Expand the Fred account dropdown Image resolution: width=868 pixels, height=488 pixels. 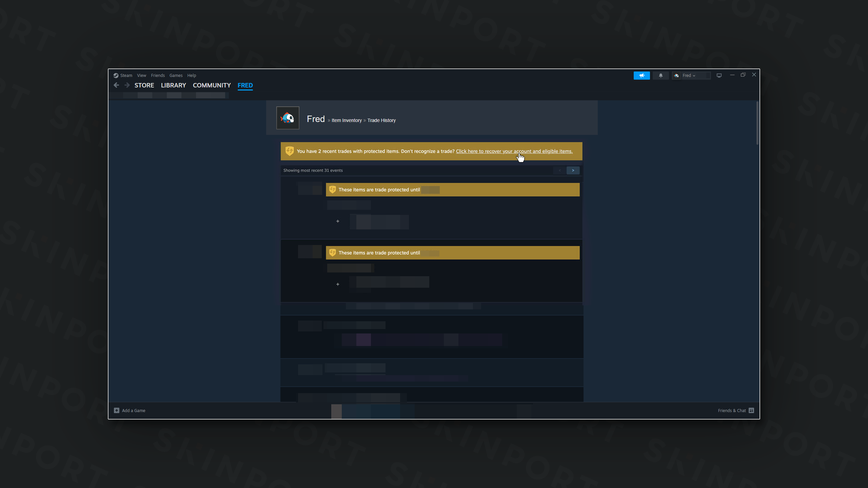point(691,75)
